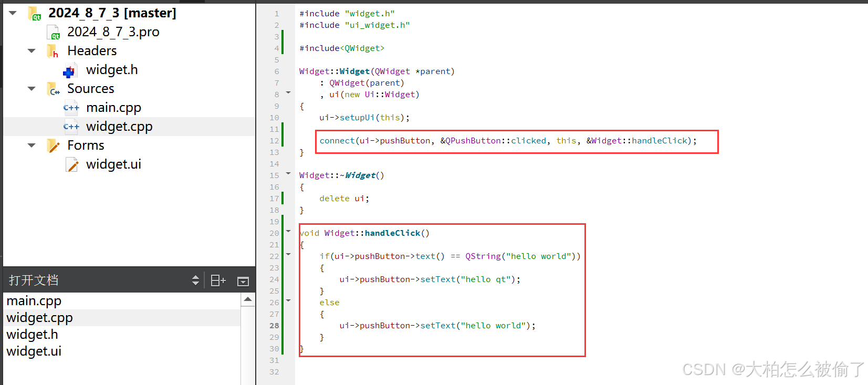868x385 pixels.
Task: Click the close-panel icon in open documents header
Action: tap(243, 281)
